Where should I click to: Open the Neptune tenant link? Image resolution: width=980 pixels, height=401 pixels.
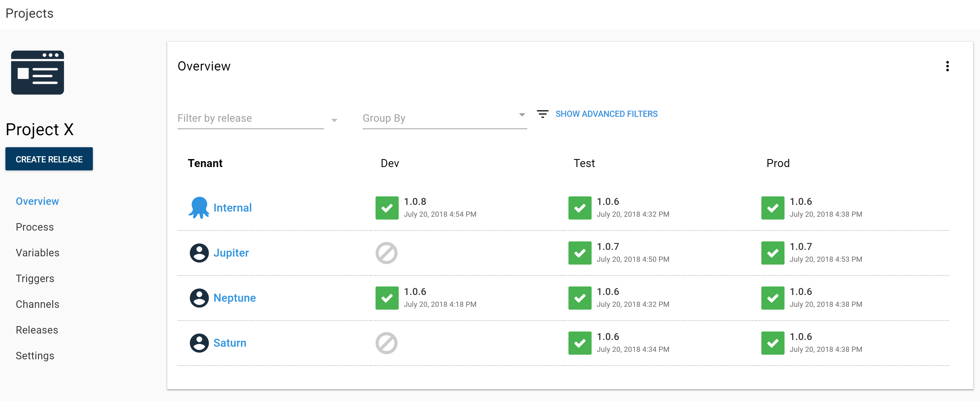[x=234, y=298]
